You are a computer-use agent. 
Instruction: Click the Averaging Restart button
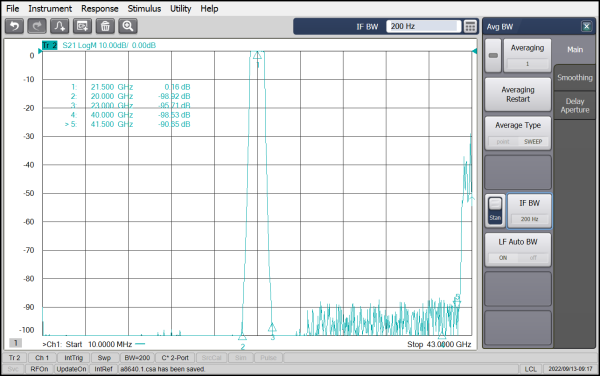point(518,94)
